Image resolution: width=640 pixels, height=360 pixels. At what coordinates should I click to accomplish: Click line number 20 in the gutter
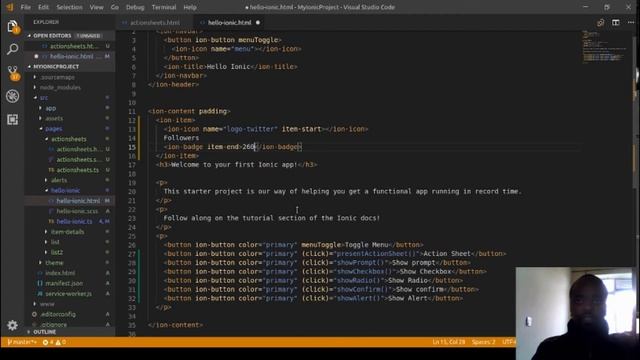point(132,191)
